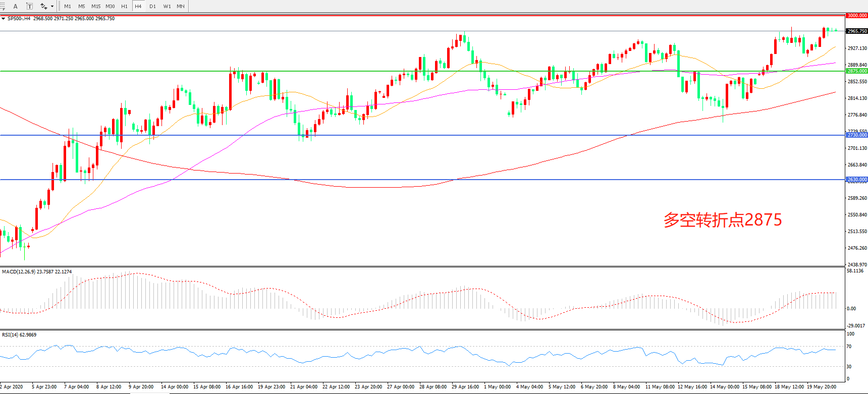Change chart to D1 daily timeframe
This screenshot has width=868, height=394.
tap(152, 7)
